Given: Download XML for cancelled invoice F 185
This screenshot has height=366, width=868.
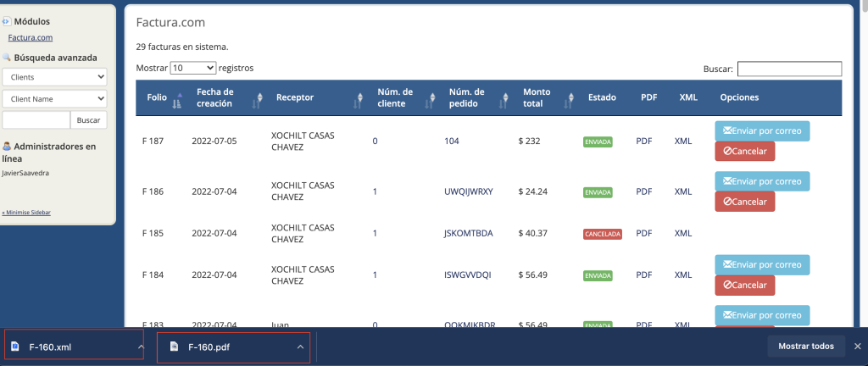Looking at the screenshot, I should tap(683, 233).
